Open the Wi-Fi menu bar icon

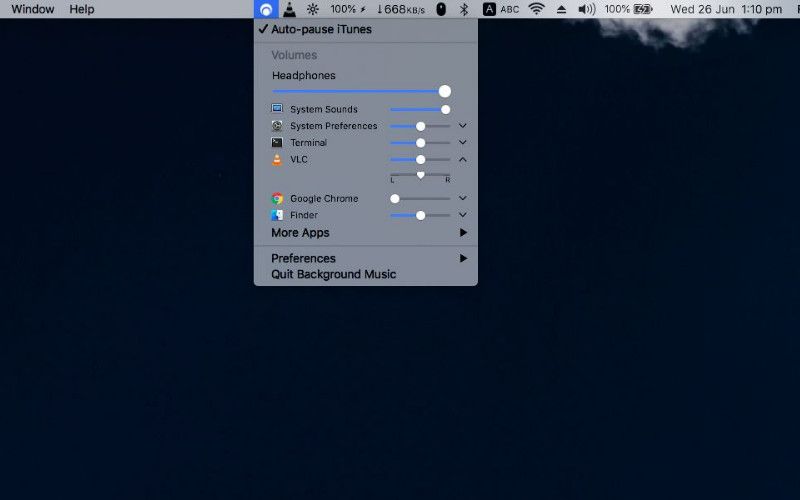coord(537,9)
